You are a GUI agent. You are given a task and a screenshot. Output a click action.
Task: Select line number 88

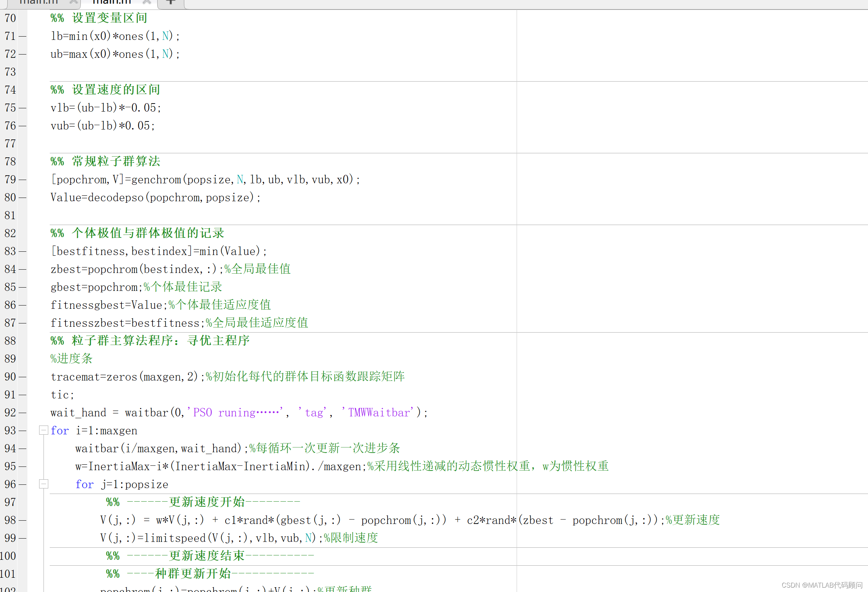pyautogui.click(x=10, y=341)
